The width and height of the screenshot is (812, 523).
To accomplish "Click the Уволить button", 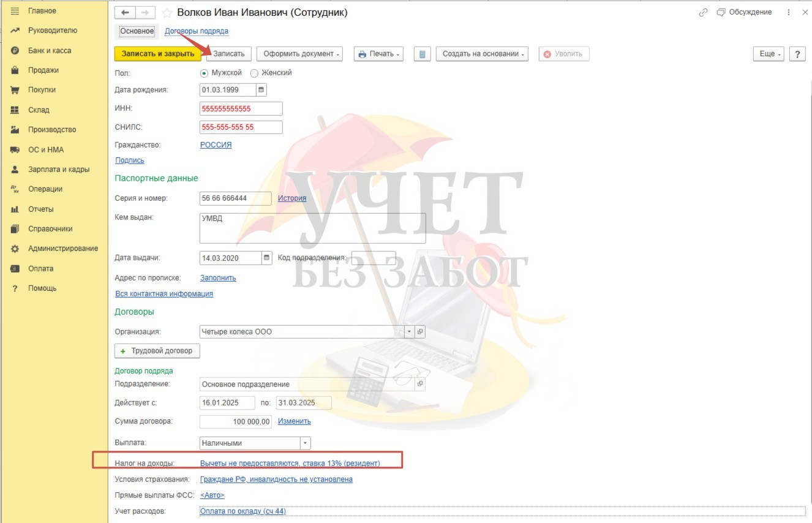I will click(564, 54).
